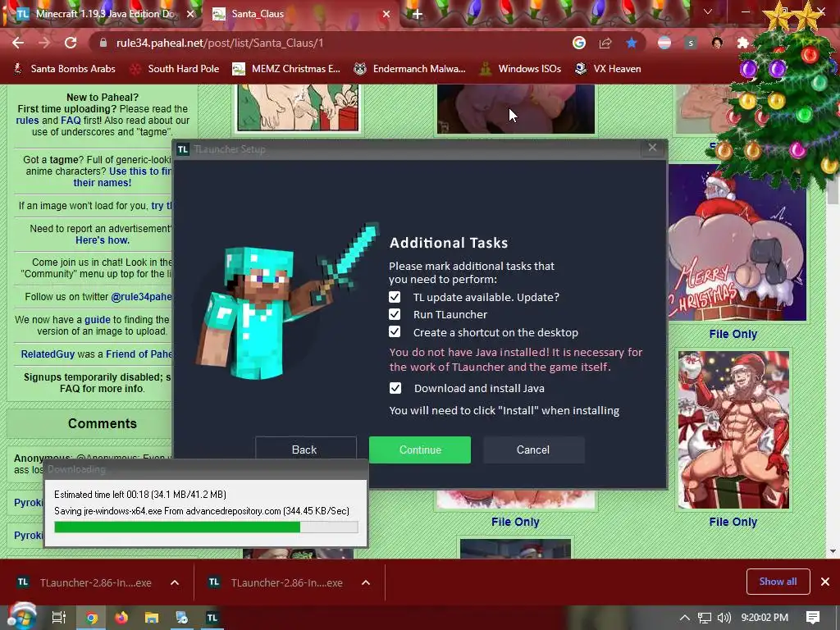
Task: Open the Windows Start button
Action: click(x=21, y=617)
